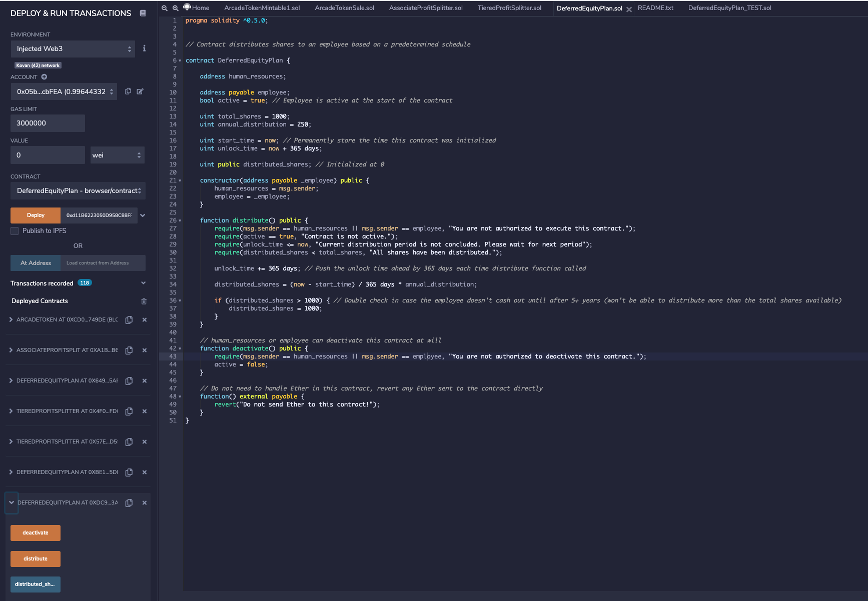Click the At Address button
The width and height of the screenshot is (868, 601).
point(36,263)
